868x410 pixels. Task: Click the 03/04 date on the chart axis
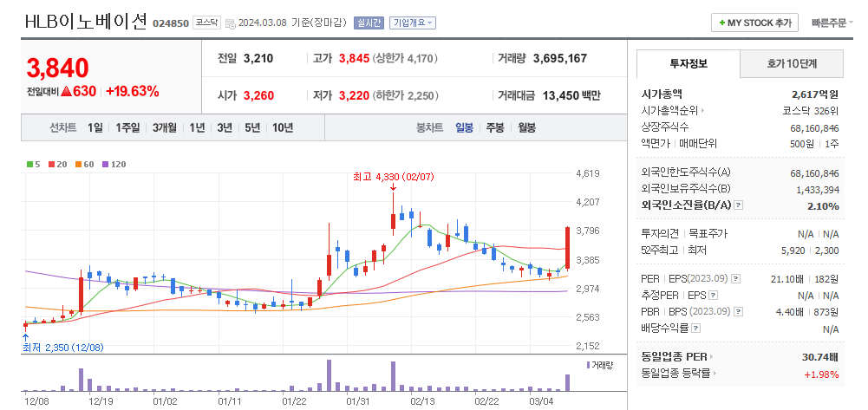coord(542,400)
